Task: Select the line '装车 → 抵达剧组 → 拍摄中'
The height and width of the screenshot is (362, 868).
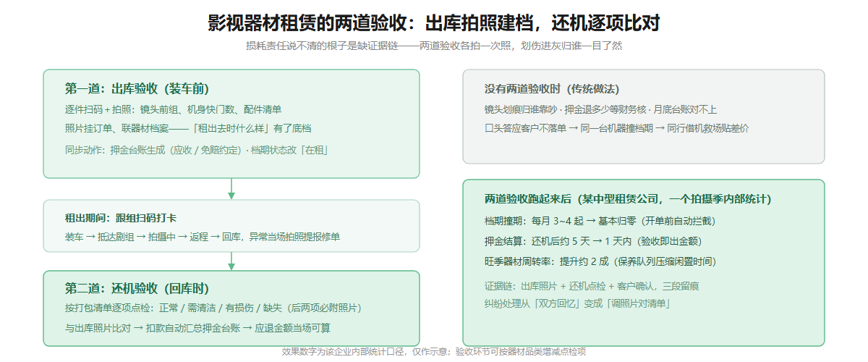Action: pos(203,237)
